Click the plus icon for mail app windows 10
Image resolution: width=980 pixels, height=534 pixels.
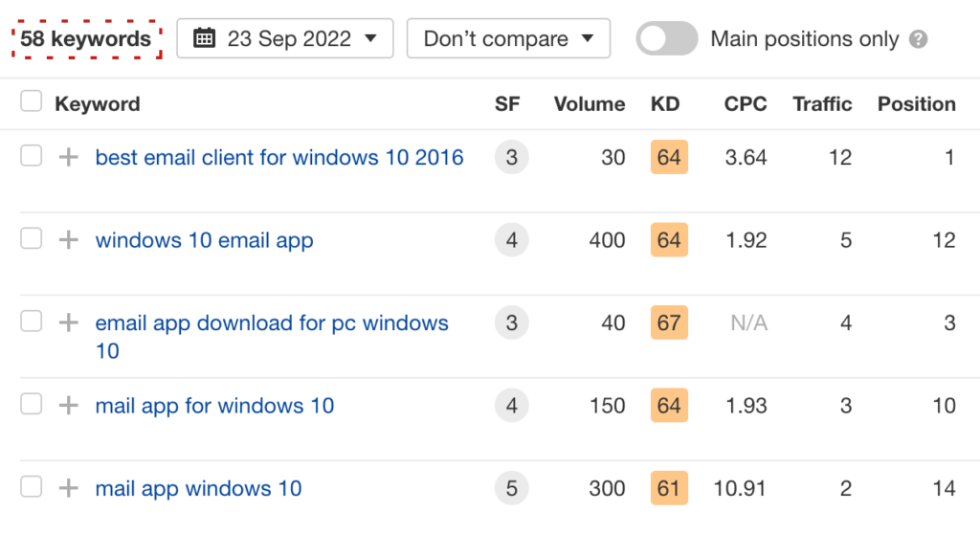coord(68,488)
